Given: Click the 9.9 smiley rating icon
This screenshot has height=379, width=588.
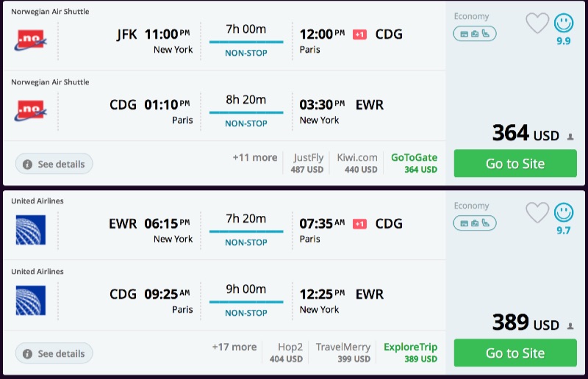Looking at the screenshot, I should coord(564,24).
